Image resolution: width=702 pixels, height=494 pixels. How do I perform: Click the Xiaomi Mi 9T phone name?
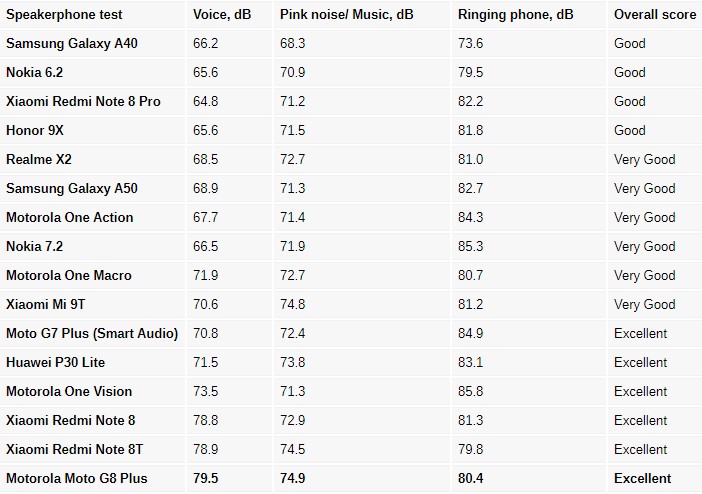[45, 304]
